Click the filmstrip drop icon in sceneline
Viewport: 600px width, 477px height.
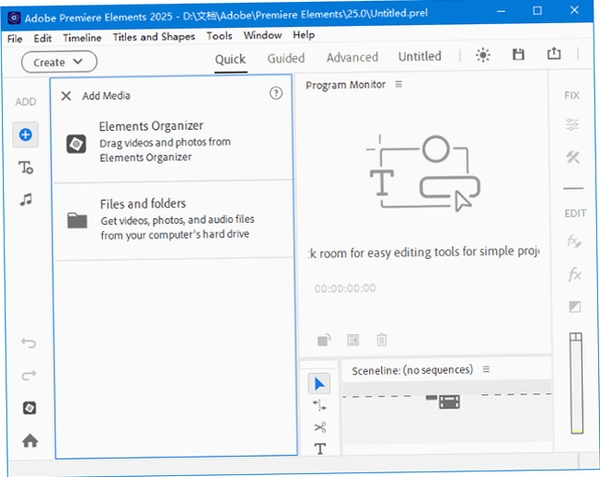pos(449,402)
